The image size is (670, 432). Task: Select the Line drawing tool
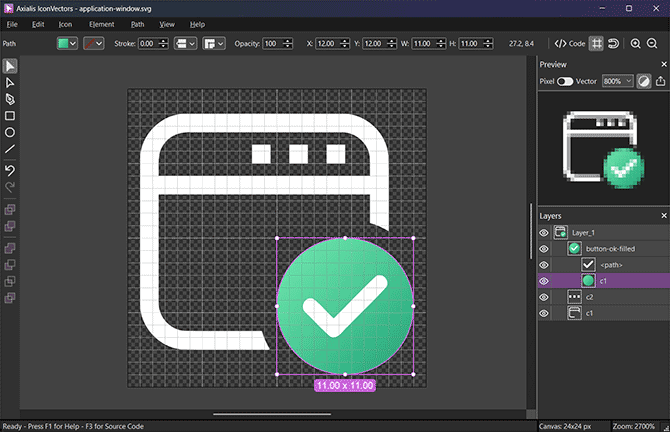tap(10, 149)
